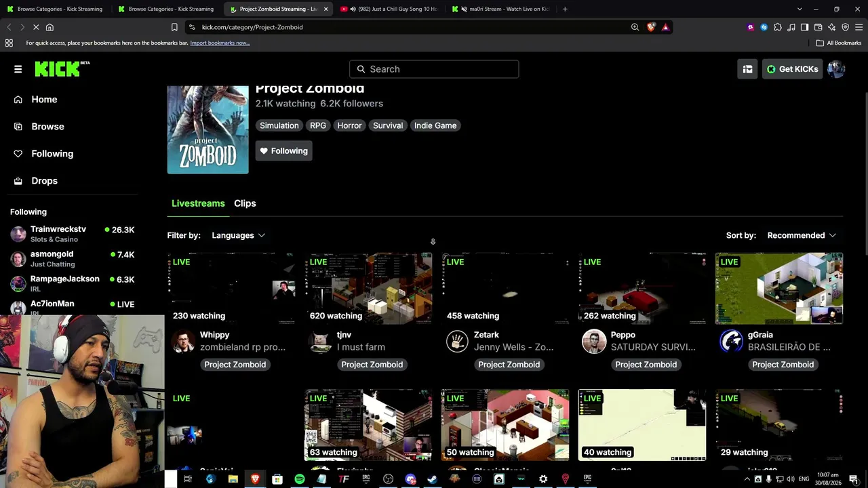Open RampageJackson in the Following list

pos(73,284)
